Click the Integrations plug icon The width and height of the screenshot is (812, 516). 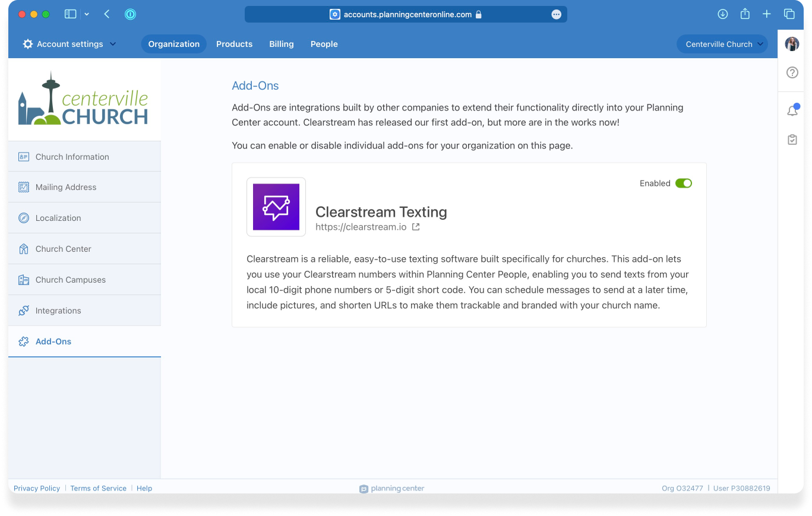point(24,311)
